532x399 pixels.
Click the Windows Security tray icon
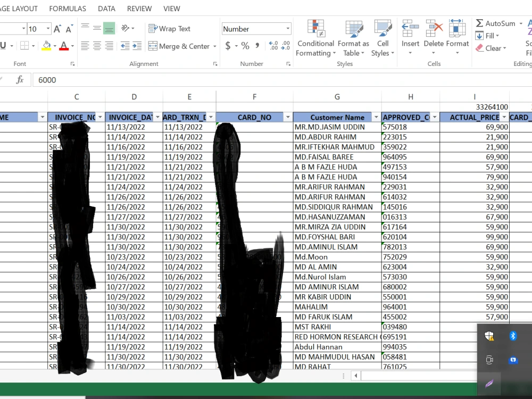coord(489,336)
